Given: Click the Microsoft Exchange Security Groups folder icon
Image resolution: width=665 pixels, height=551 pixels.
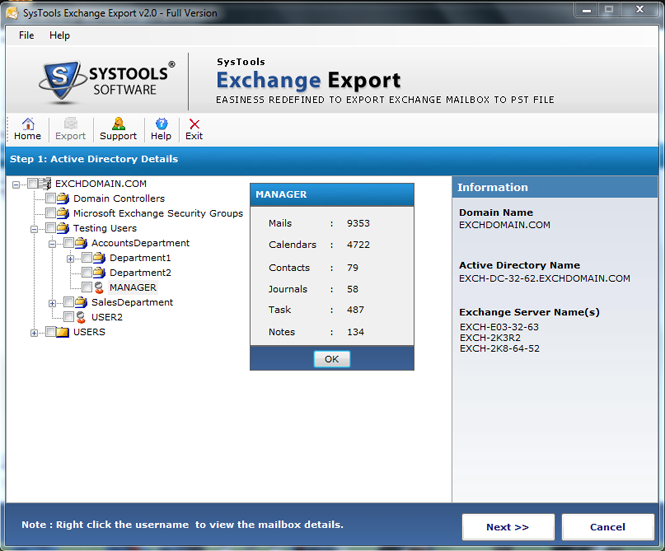Looking at the screenshot, I should click(63, 213).
